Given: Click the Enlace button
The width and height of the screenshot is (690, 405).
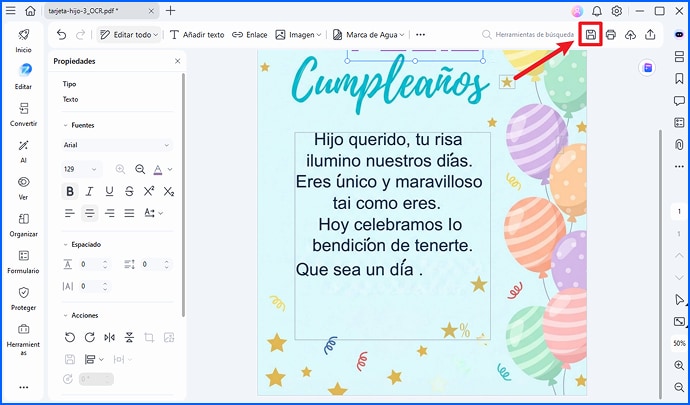Looking at the screenshot, I should coord(250,34).
